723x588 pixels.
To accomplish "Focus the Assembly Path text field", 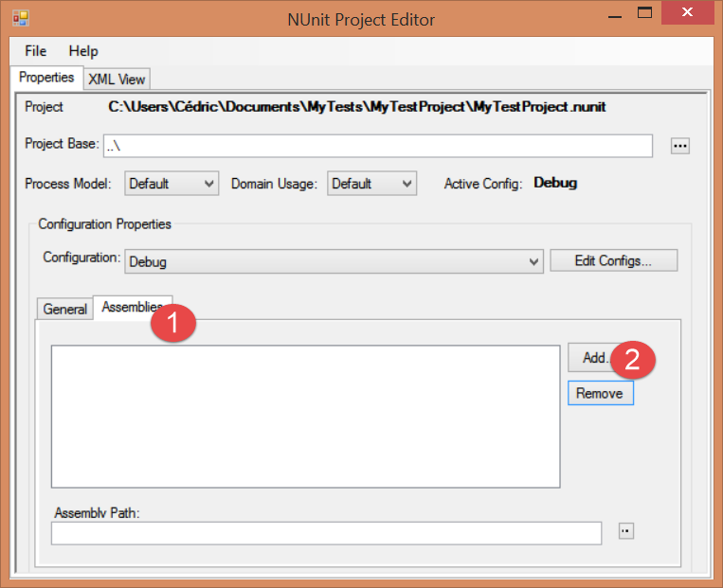I will click(x=327, y=533).
